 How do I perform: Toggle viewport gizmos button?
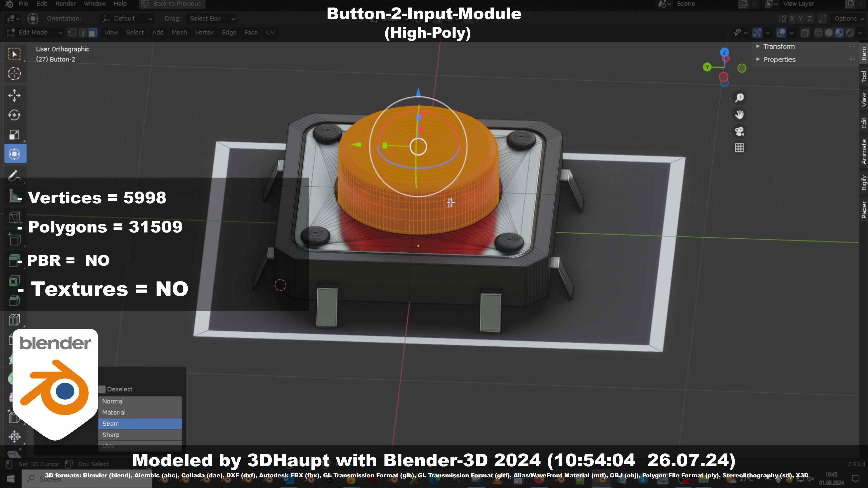point(757,33)
